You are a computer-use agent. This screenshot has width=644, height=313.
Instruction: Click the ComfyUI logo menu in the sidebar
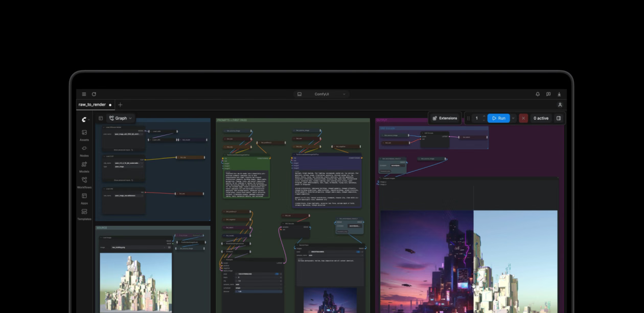[85, 119]
